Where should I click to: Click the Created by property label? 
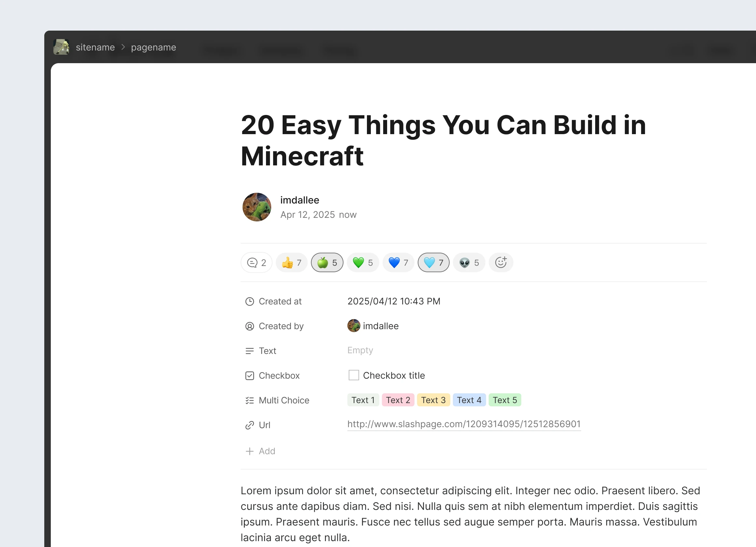[x=281, y=326]
